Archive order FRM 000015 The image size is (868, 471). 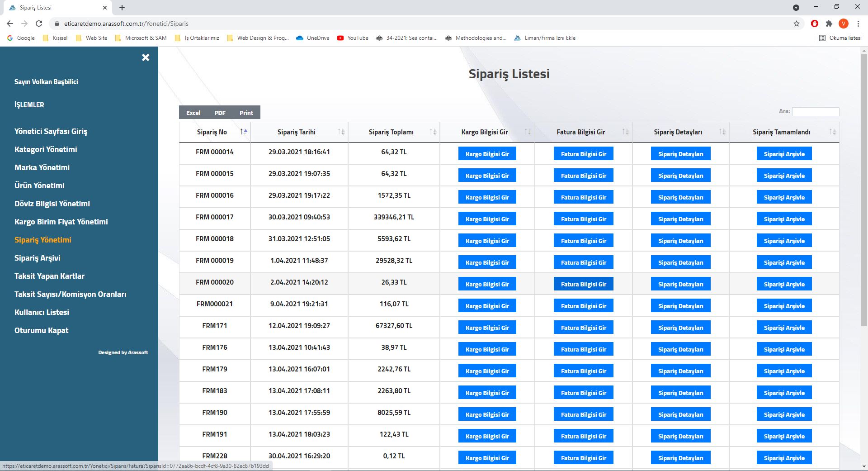click(x=784, y=176)
